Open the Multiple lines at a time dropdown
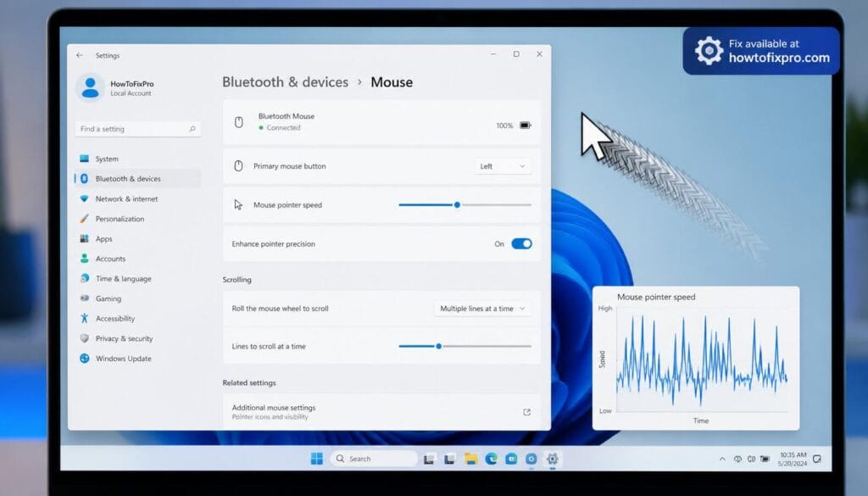The width and height of the screenshot is (868, 496). point(482,309)
